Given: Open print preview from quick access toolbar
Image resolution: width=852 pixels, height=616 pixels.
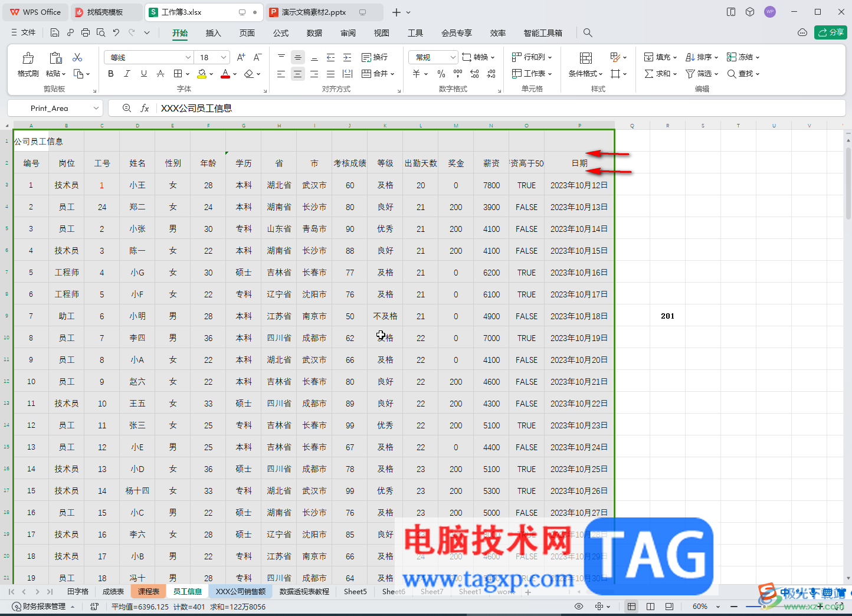Looking at the screenshot, I should pos(101,33).
